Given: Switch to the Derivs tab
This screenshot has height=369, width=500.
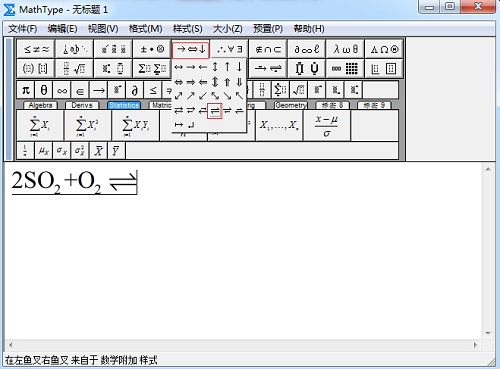Looking at the screenshot, I should click(82, 105).
